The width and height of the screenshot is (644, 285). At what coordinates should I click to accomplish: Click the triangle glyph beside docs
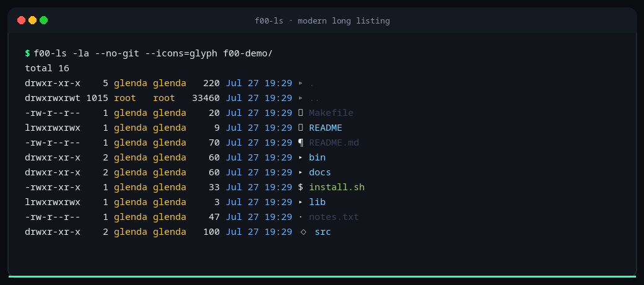[301, 172]
